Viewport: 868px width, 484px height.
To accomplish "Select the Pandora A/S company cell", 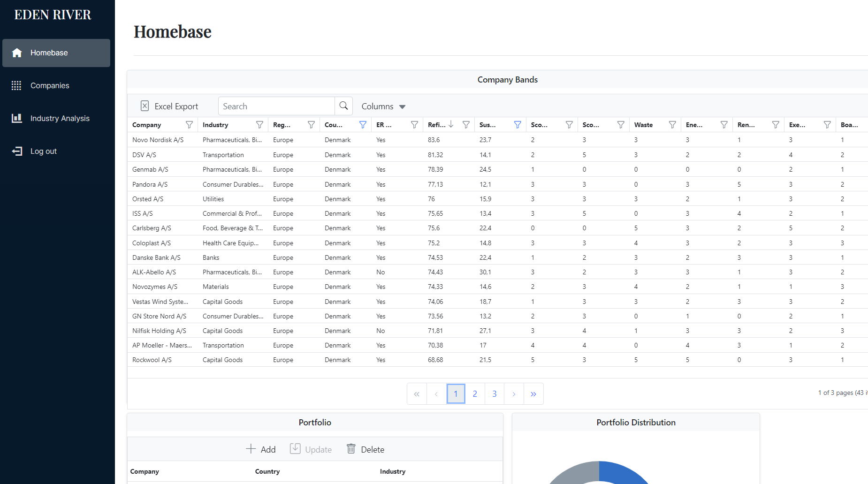I will tap(163, 184).
